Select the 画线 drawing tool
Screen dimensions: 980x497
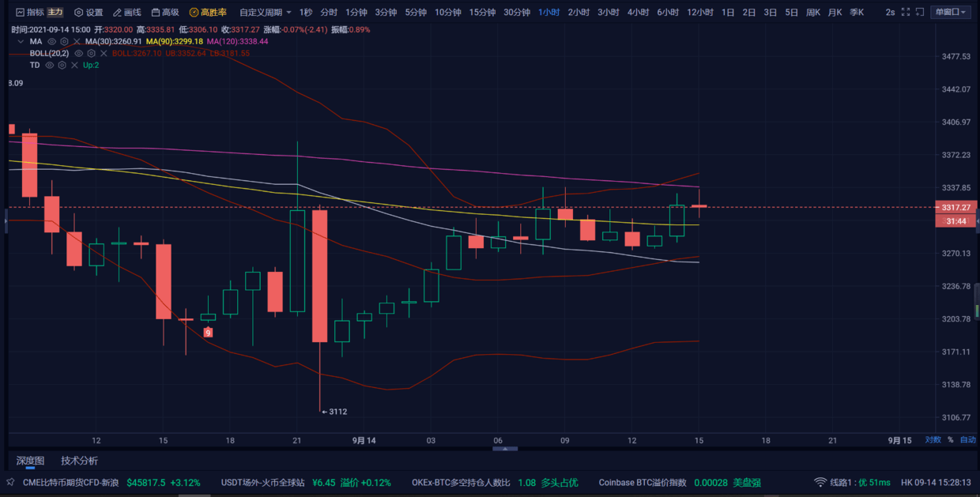127,13
